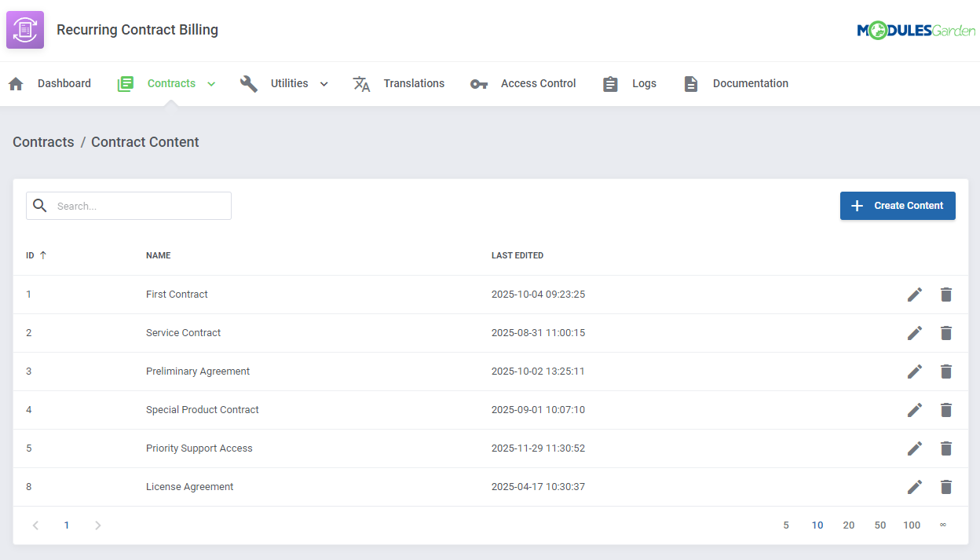980x560 pixels.
Task: Select the Utilities wrench icon
Action: 249,83
